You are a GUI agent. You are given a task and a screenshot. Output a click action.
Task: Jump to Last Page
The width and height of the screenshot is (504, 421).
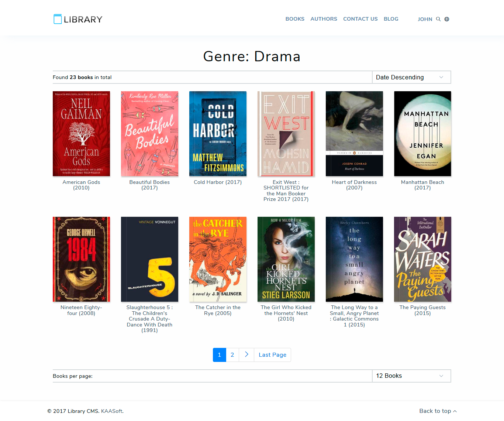(x=272, y=355)
